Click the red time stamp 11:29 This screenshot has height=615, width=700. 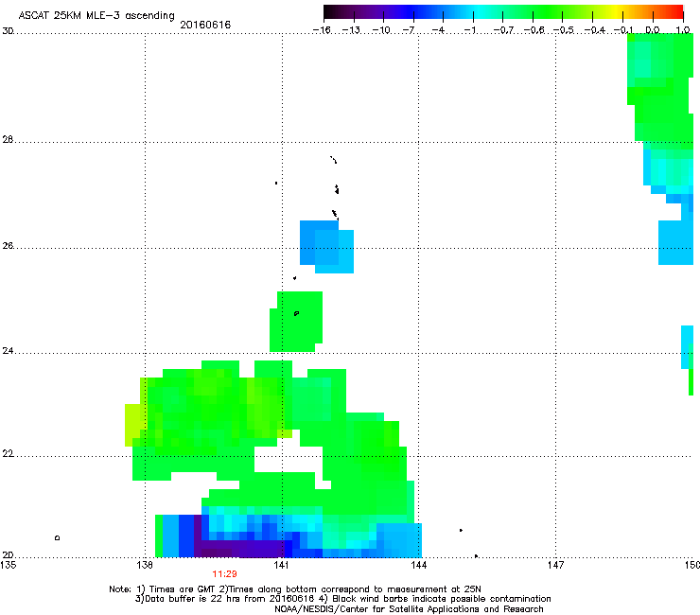coord(224,574)
